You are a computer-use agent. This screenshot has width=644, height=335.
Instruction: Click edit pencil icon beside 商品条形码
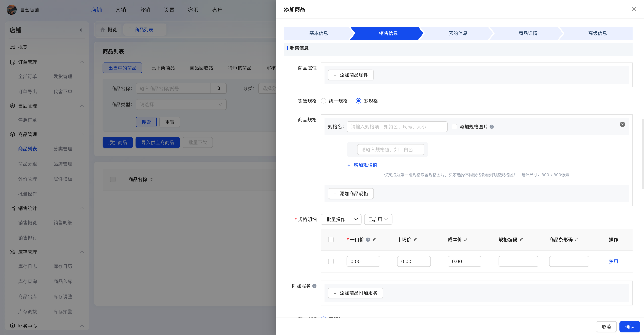coord(577,240)
